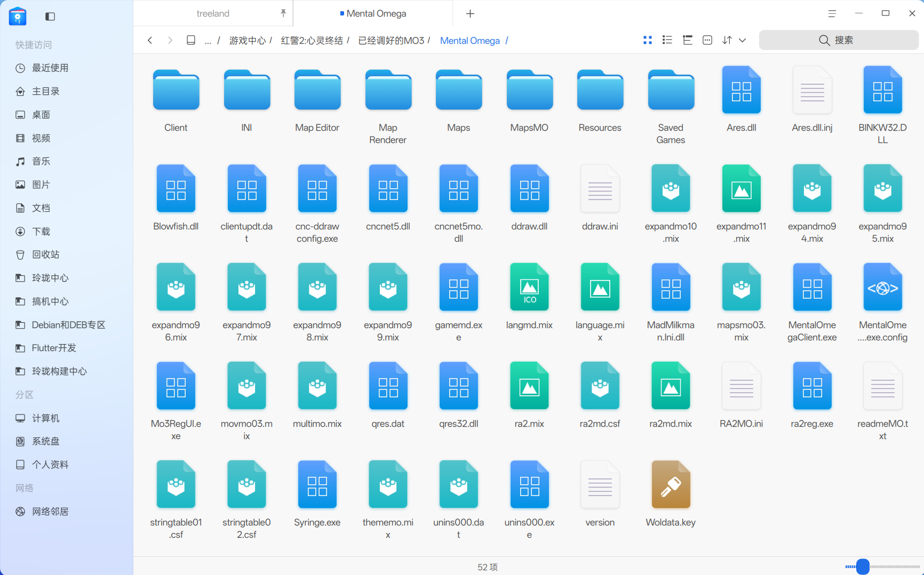Expand the toolbar chevron dropdown
Image resolution: width=924 pixels, height=575 pixels.
[x=742, y=40]
